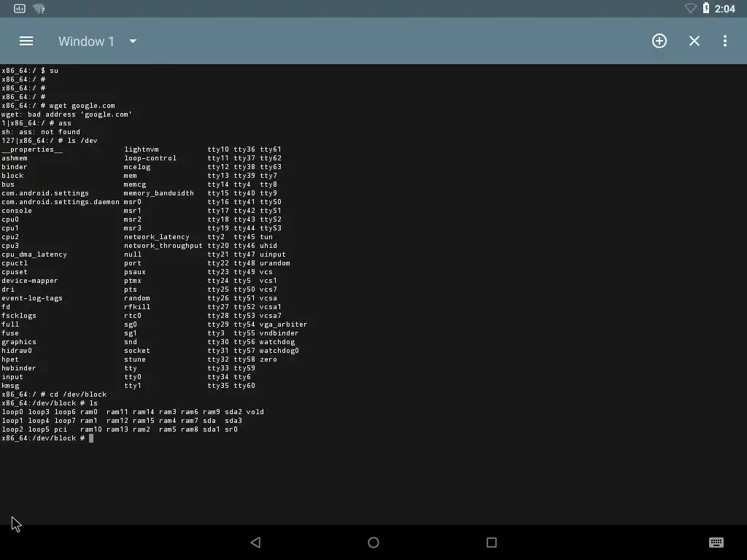Tap the Android home button
The image size is (747, 560).
373,542
